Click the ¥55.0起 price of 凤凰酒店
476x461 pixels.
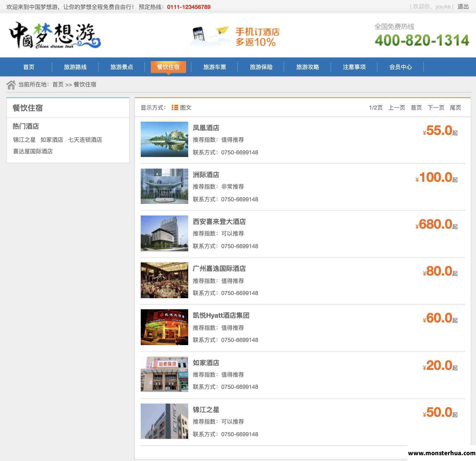click(x=440, y=130)
